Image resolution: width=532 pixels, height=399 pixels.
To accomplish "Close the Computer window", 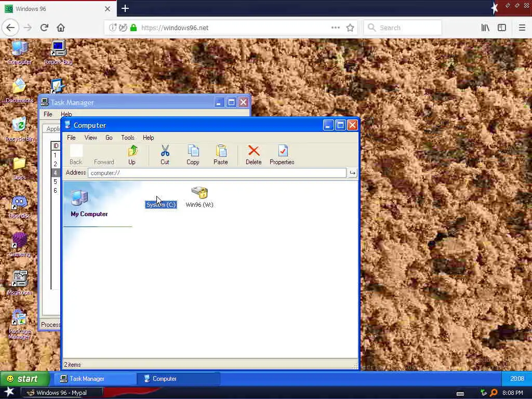I will point(353,125).
